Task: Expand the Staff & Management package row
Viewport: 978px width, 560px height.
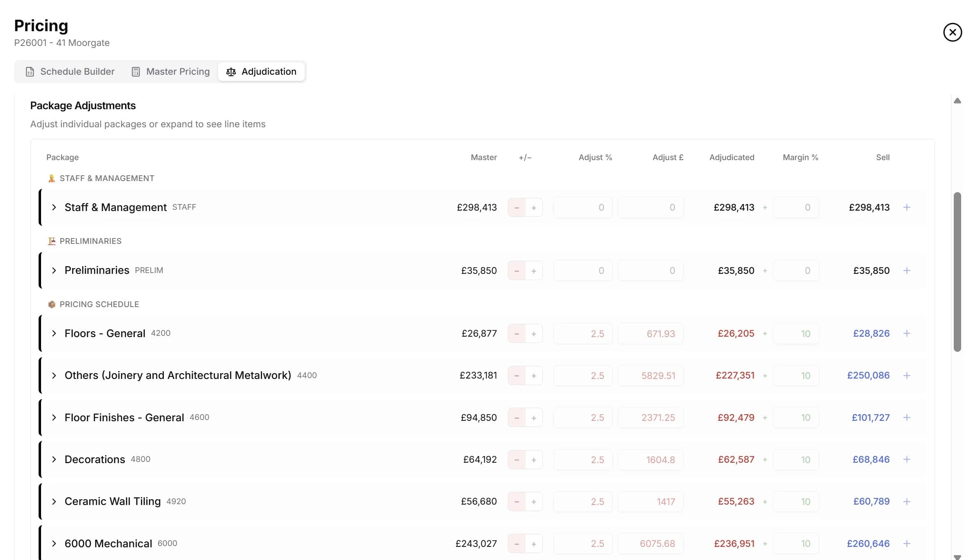Action: (54, 207)
